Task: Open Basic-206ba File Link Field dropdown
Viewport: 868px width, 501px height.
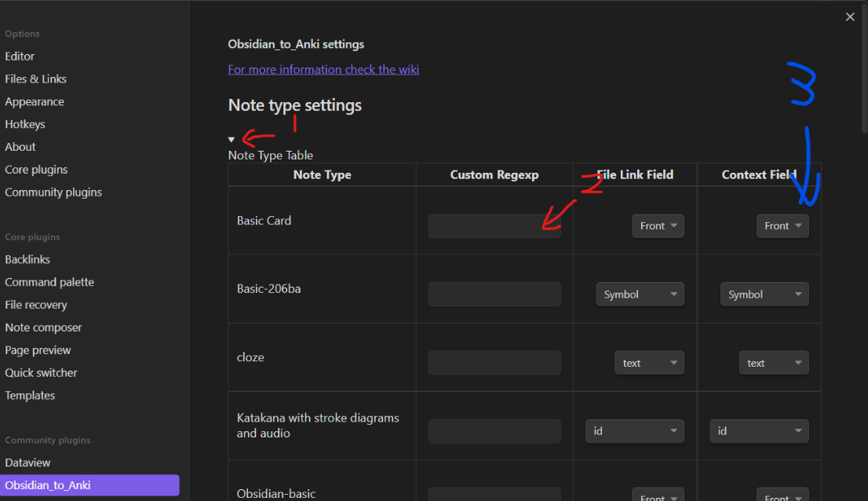Action: tap(640, 294)
